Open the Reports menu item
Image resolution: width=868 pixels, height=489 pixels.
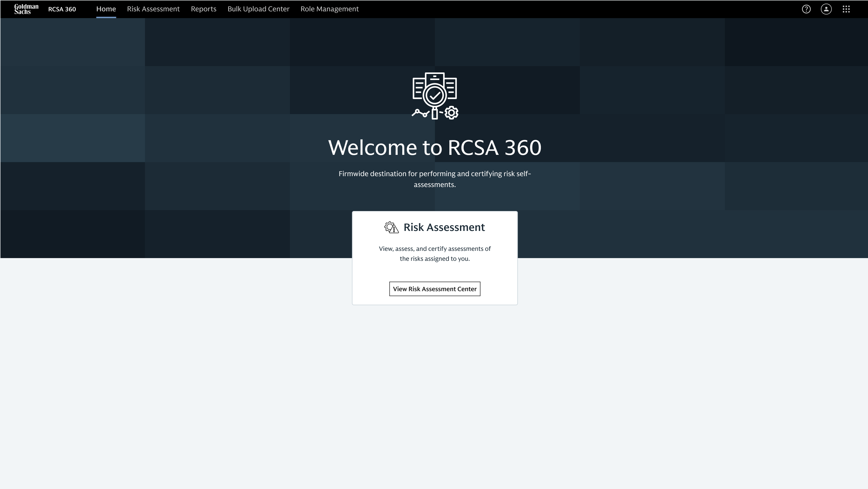(x=204, y=9)
